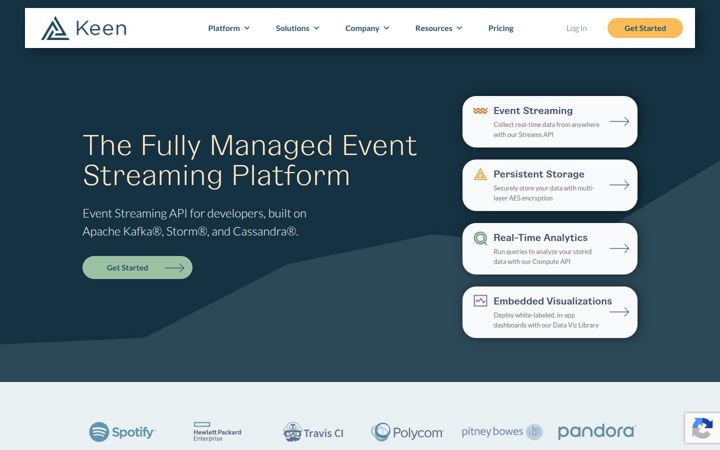The image size is (720, 450).
Task: Click the Pitney Bowes logo
Action: coord(502,432)
